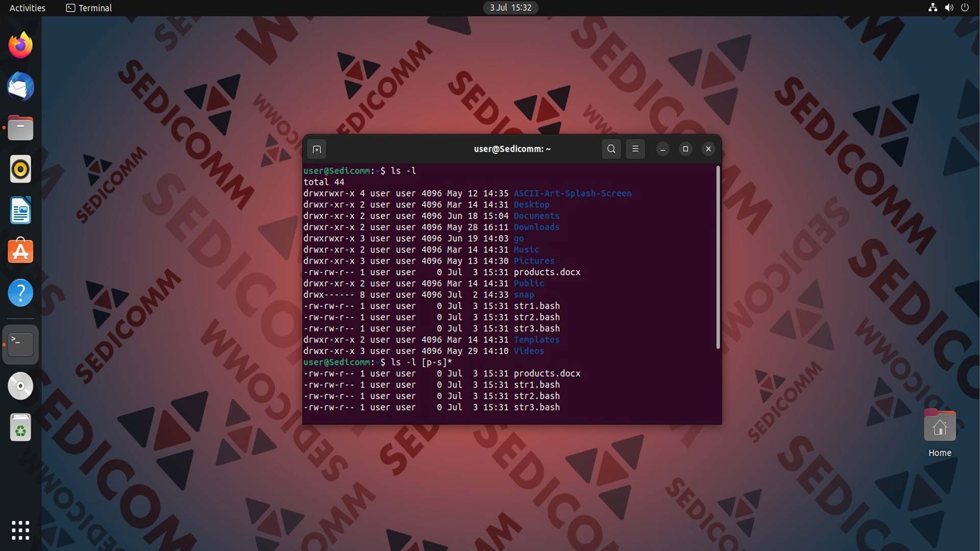Click products.docx in the first listing

547,272
